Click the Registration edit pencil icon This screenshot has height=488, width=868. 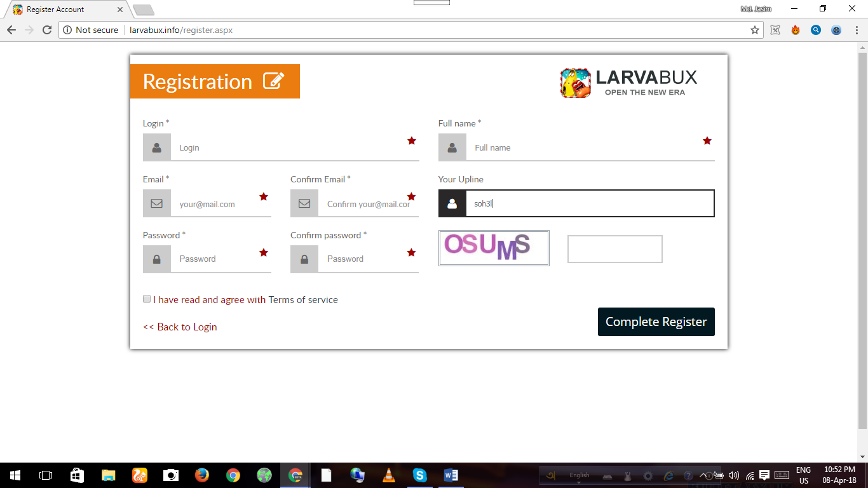pyautogui.click(x=274, y=81)
